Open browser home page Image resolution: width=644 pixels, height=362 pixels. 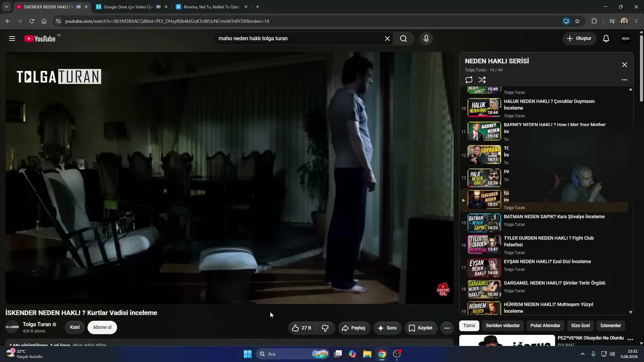tap(44, 21)
